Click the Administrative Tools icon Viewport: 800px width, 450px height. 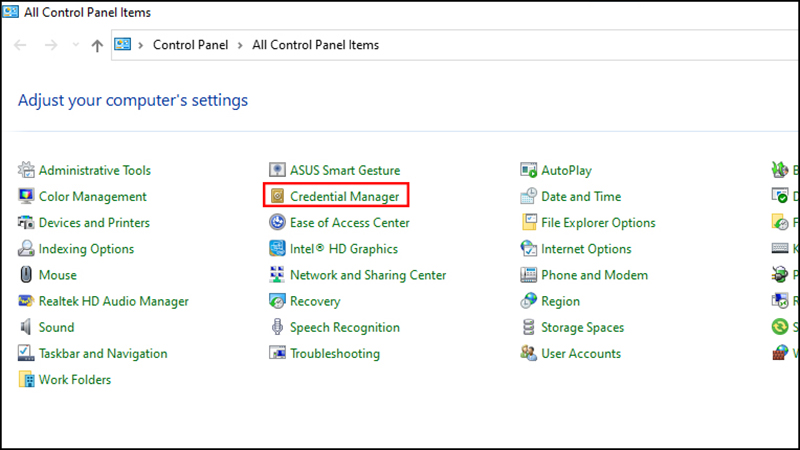[26, 170]
